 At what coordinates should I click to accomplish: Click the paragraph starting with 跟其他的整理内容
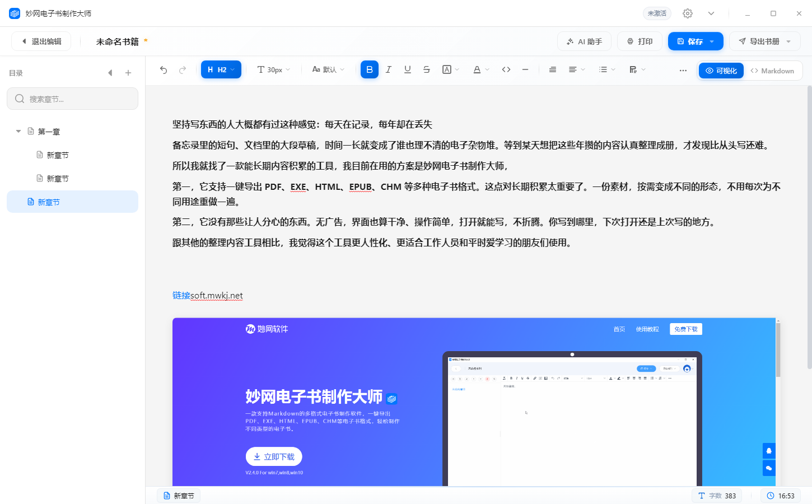[x=373, y=242]
